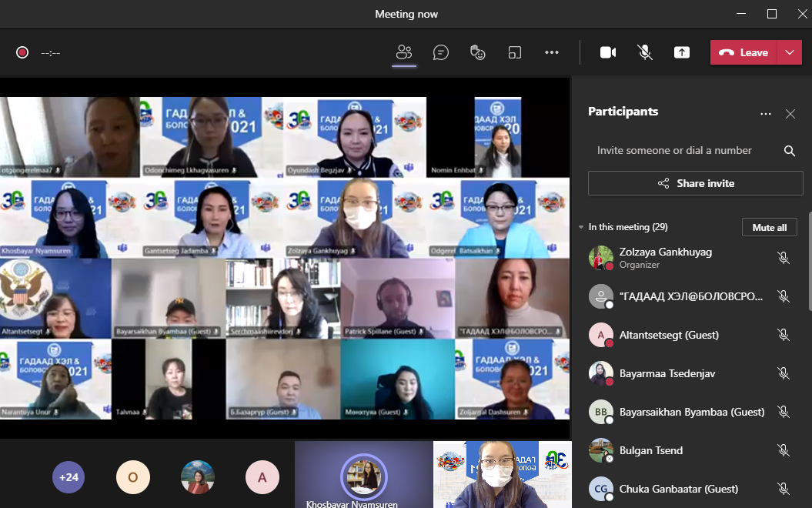The height and width of the screenshot is (508, 812).
Task: Share content with the upload tray icon
Action: [681, 52]
